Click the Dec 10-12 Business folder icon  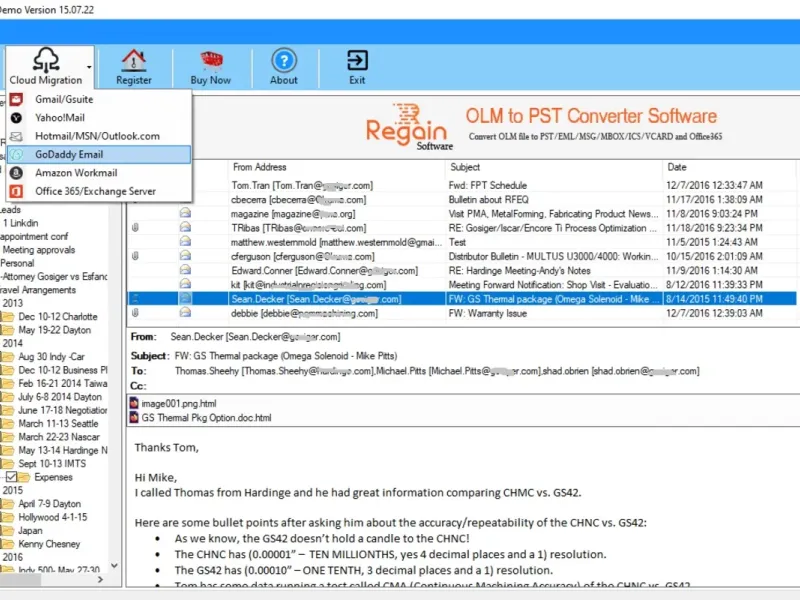[7, 370]
